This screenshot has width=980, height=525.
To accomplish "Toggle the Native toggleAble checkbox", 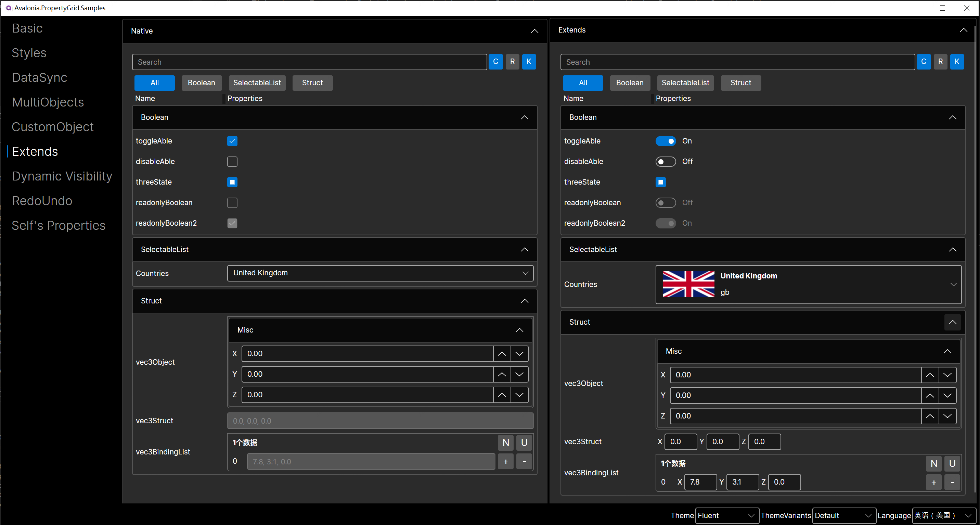I will 232,141.
